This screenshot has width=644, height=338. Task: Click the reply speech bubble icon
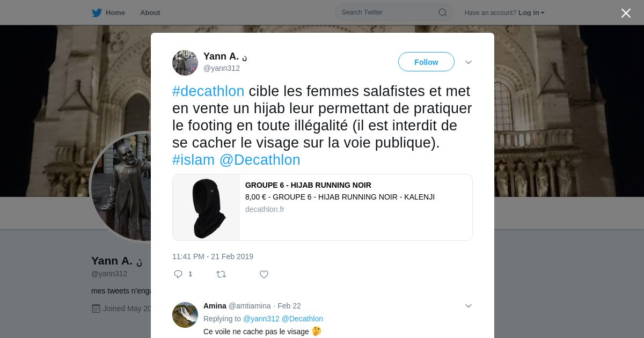pyautogui.click(x=178, y=274)
